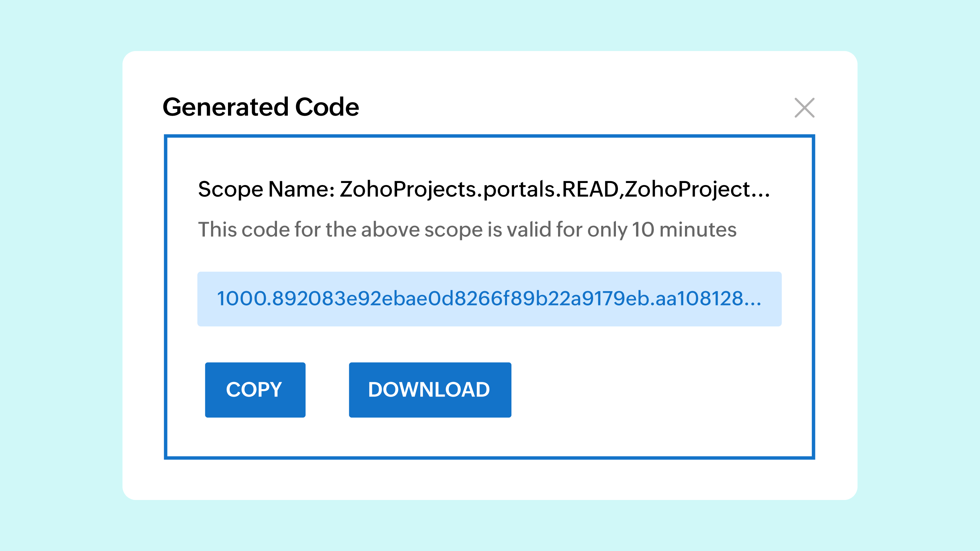Screen dimensions: 980x551
Task: Click the Generated Code heading
Action: (261, 107)
